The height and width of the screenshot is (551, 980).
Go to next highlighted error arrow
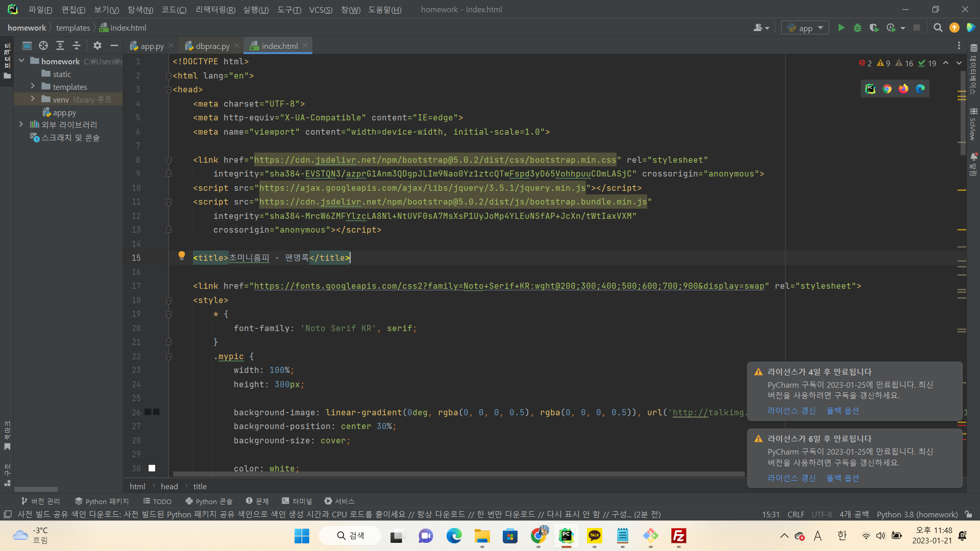959,63
